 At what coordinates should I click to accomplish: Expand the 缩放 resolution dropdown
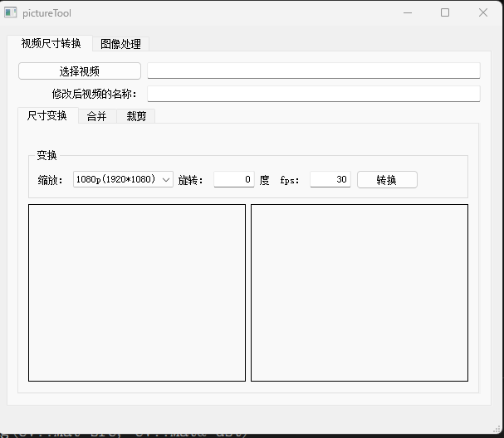pyautogui.click(x=123, y=179)
